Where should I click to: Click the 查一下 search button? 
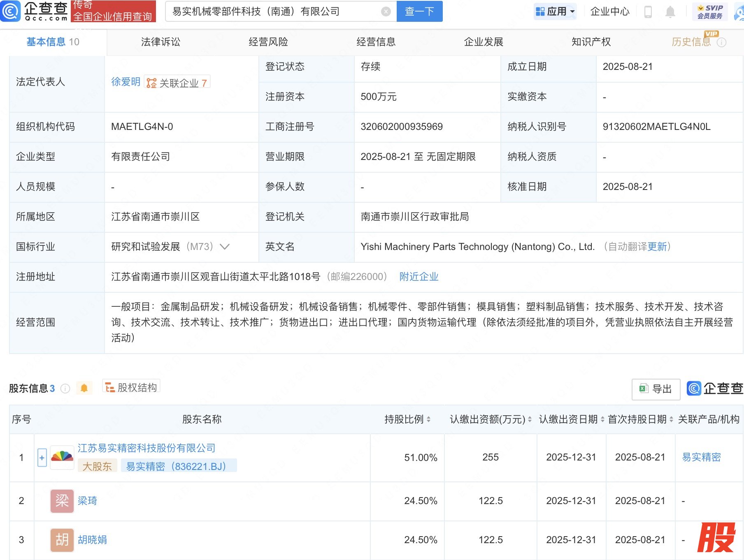click(x=419, y=12)
